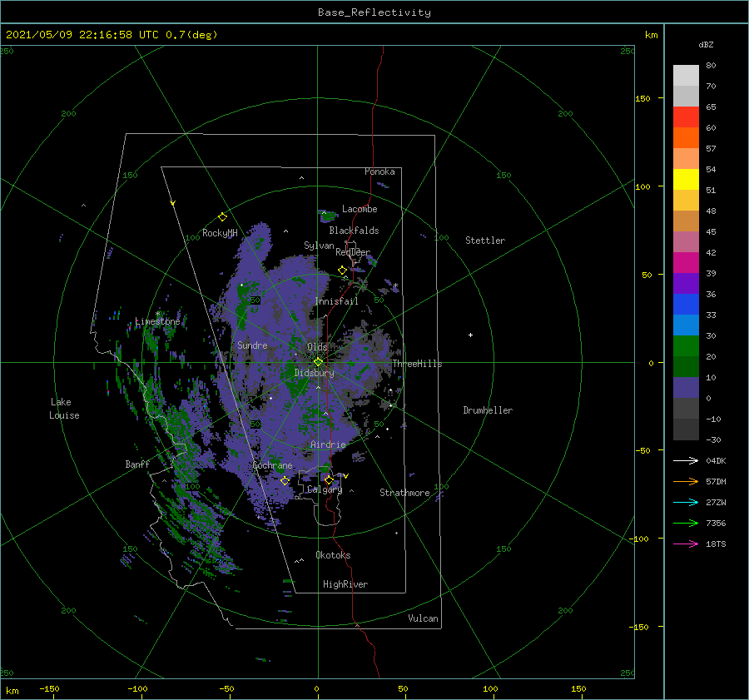
Task: Click the Calgary city label
Action: pyautogui.click(x=325, y=489)
